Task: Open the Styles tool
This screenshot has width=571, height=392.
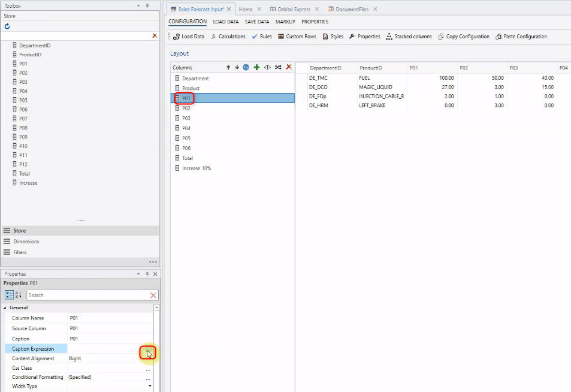Action: (x=333, y=36)
